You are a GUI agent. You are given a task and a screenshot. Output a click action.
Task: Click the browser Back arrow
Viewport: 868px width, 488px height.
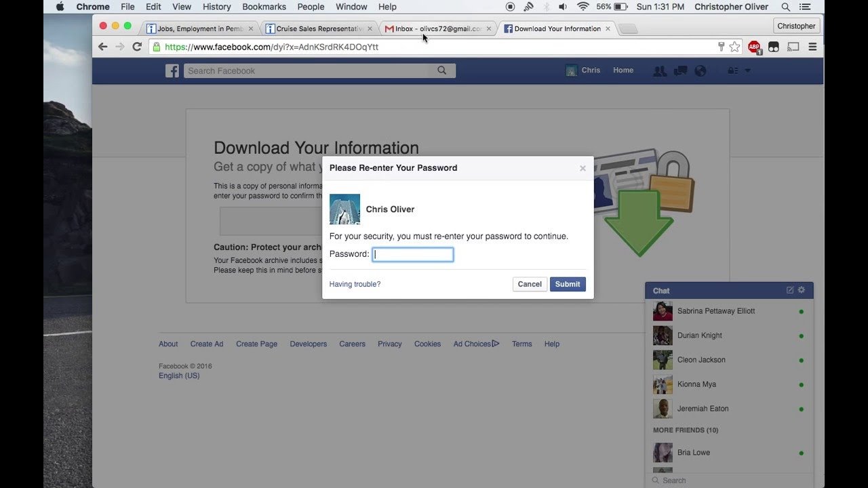(103, 47)
